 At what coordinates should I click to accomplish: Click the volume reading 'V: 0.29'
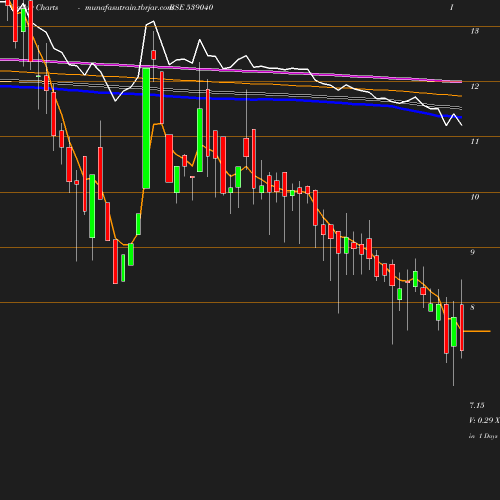[x=481, y=420]
